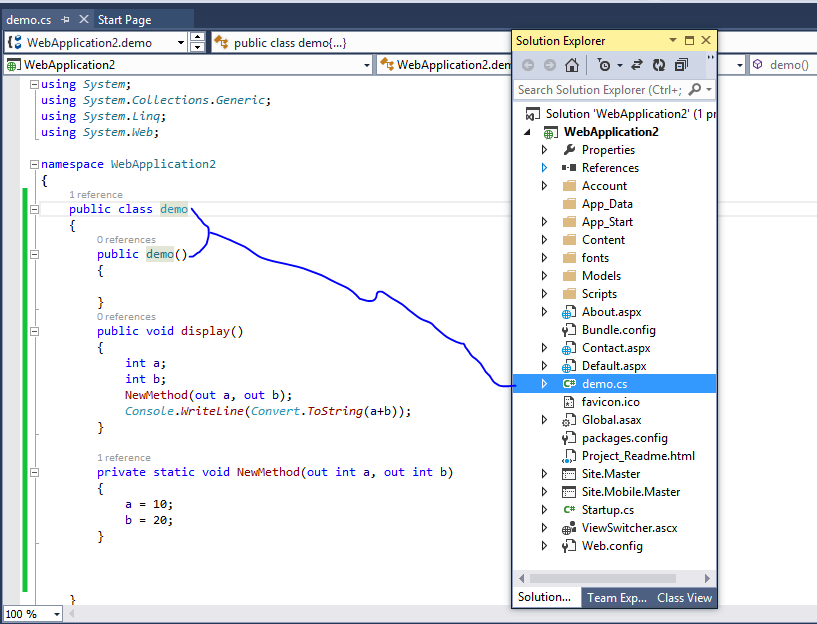Select the Scripts folder row

coord(614,294)
